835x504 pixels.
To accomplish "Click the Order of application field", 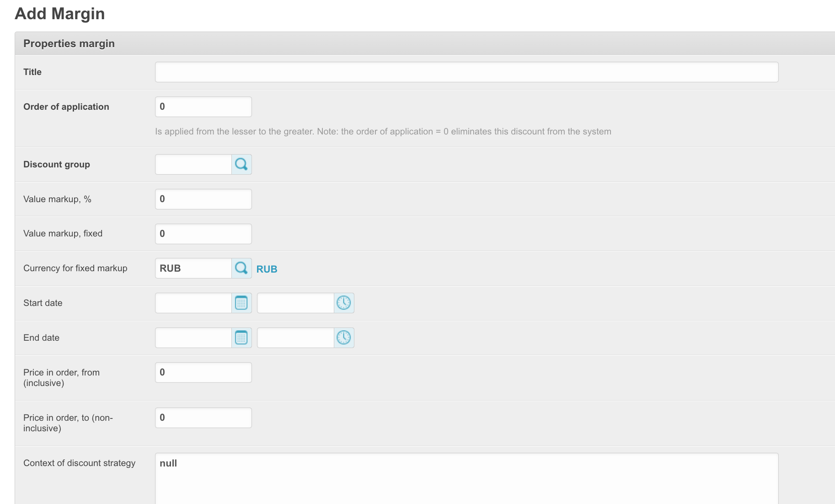I will click(203, 107).
